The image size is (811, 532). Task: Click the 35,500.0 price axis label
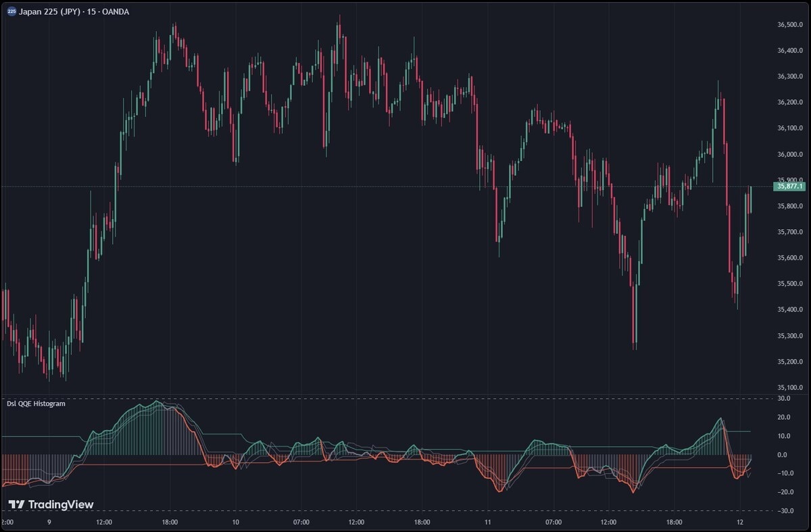coord(790,284)
